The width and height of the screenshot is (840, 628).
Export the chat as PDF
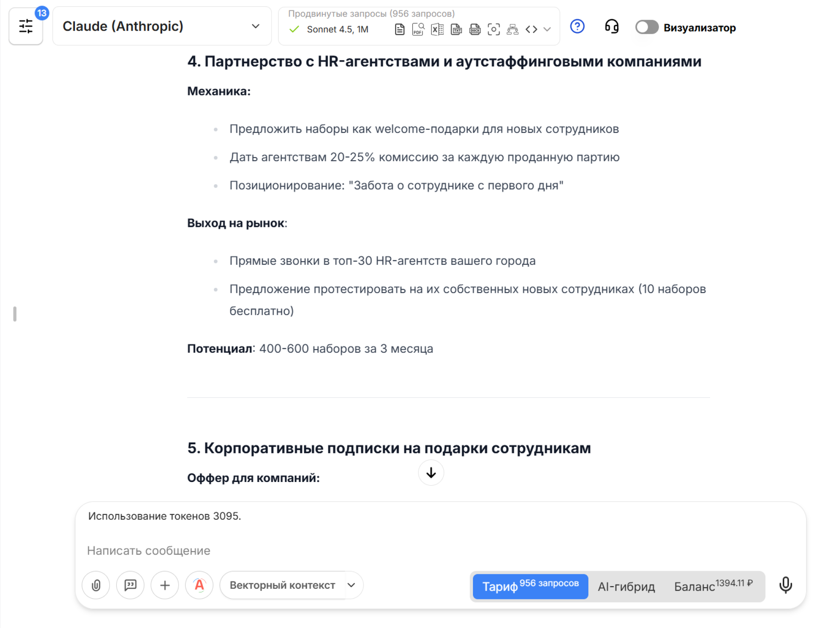[418, 29]
